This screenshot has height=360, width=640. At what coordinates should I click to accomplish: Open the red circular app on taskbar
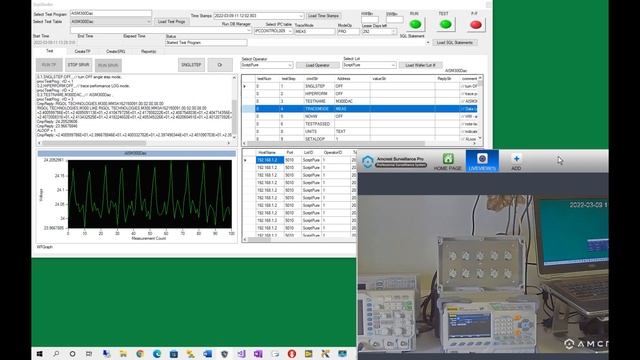pos(291,354)
